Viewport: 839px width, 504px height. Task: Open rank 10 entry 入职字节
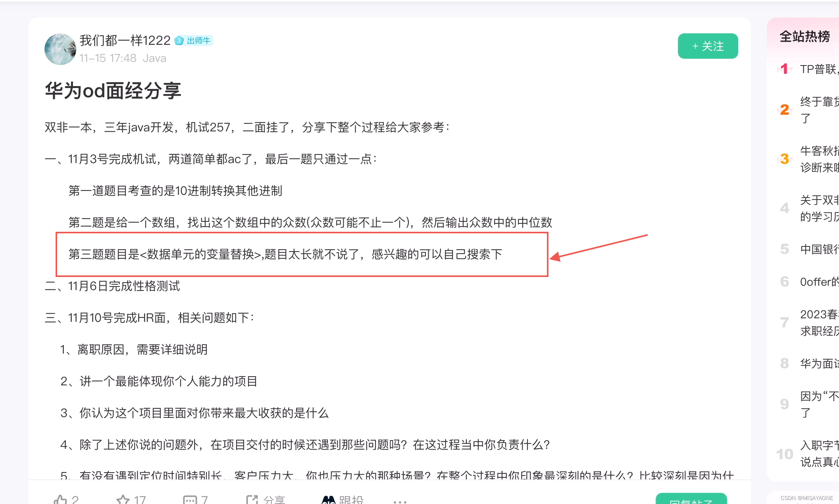[x=819, y=453]
